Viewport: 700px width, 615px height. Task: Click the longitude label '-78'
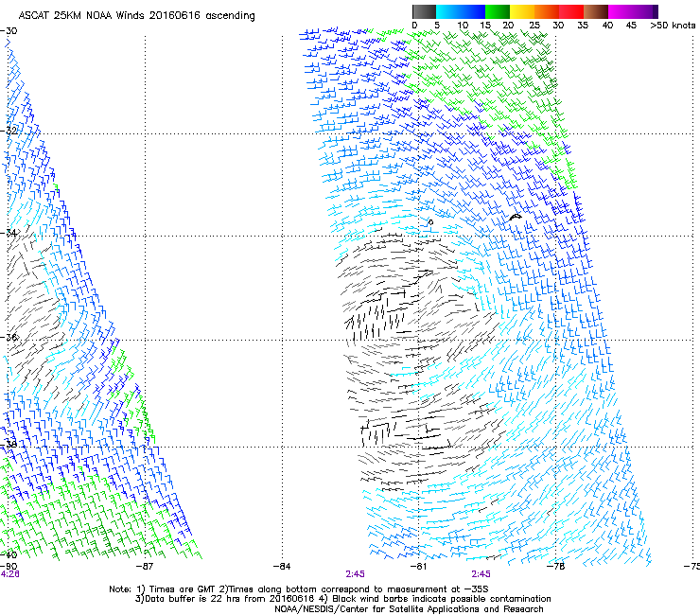pos(555,567)
